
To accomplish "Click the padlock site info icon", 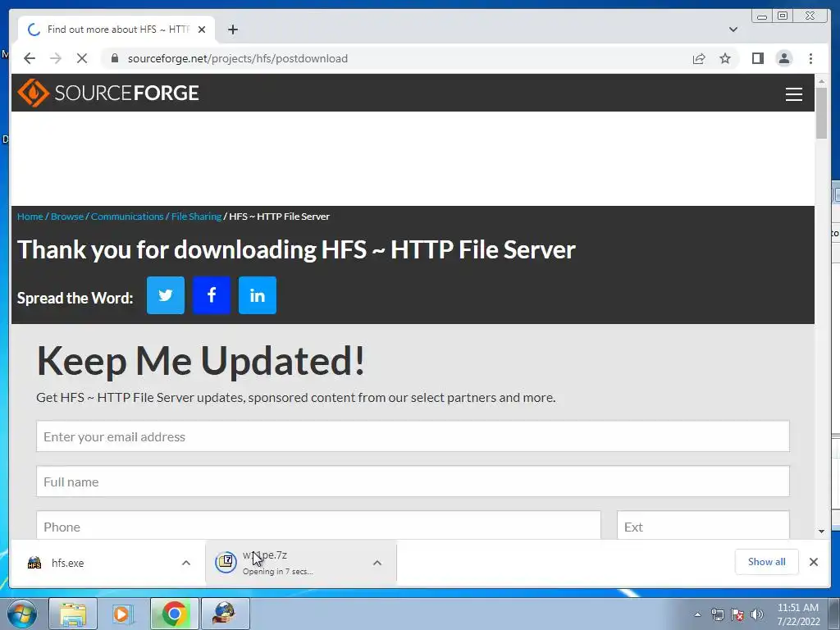I will (x=114, y=58).
